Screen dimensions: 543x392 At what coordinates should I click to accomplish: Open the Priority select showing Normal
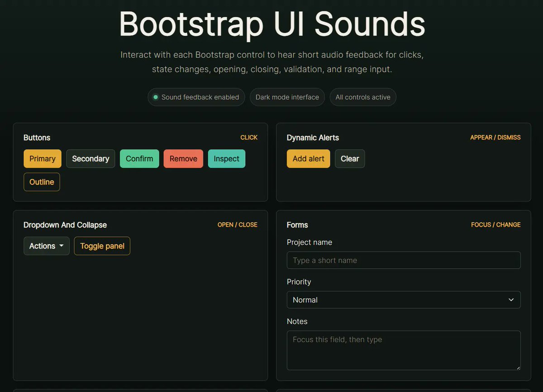[x=404, y=300]
